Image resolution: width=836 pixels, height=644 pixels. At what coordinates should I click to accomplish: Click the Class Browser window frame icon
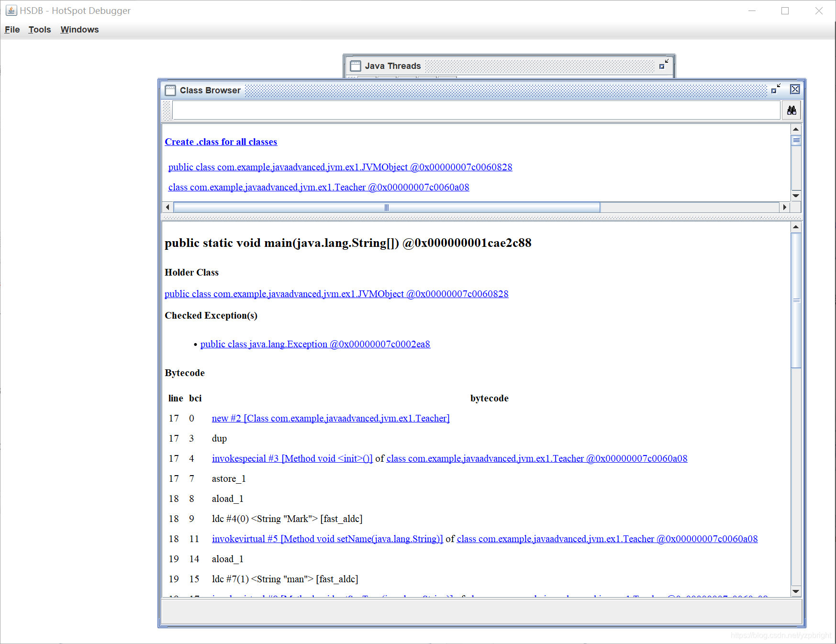click(170, 90)
